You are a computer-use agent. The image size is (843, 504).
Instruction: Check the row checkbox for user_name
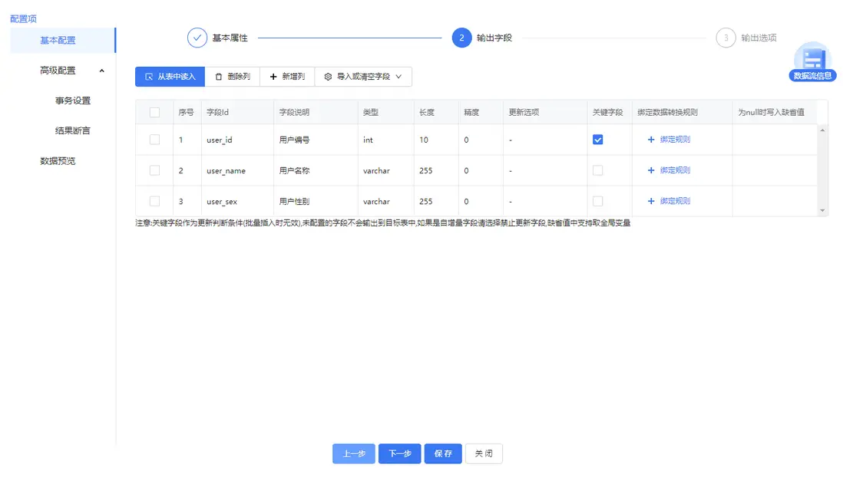154,170
